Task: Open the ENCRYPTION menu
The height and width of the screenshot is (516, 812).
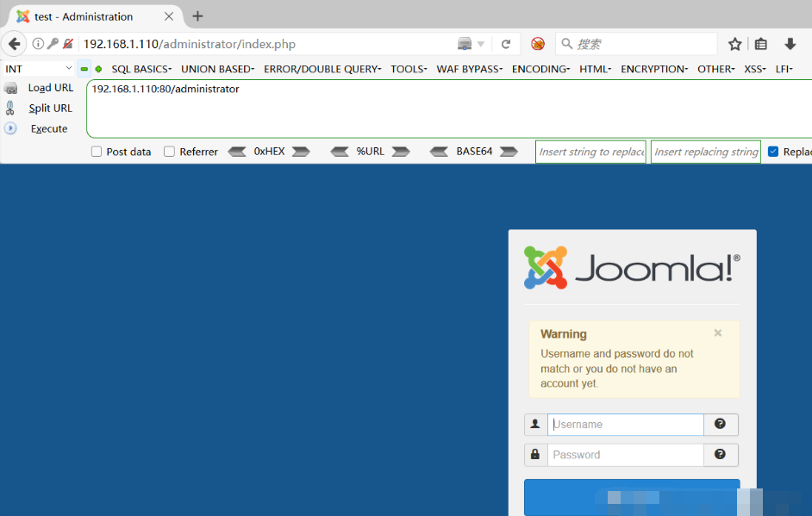Action: 654,69
